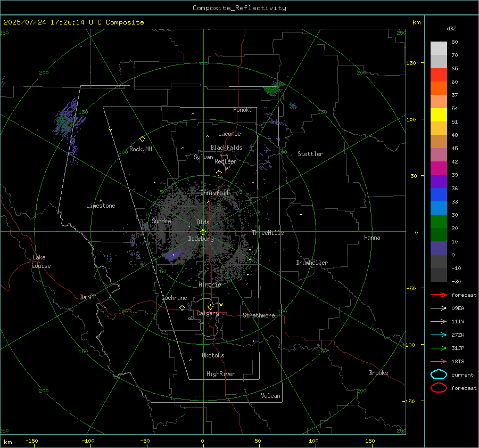The image size is (479, 448).
Task: Click the Calgary yellow diamond marker
Action: (210, 307)
